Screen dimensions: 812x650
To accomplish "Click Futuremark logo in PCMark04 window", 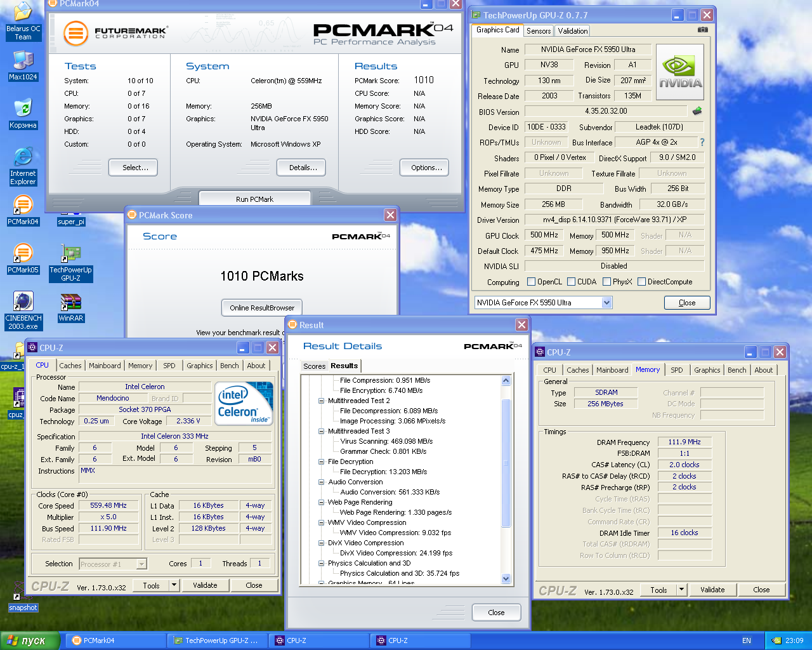I will (x=115, y=32).
